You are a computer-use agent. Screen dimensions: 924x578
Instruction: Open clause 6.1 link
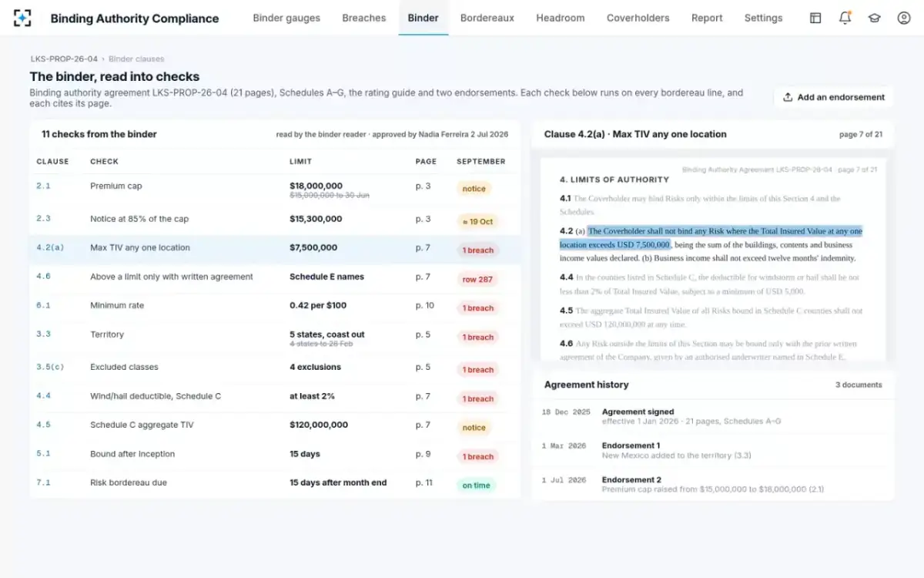point(43,306)
